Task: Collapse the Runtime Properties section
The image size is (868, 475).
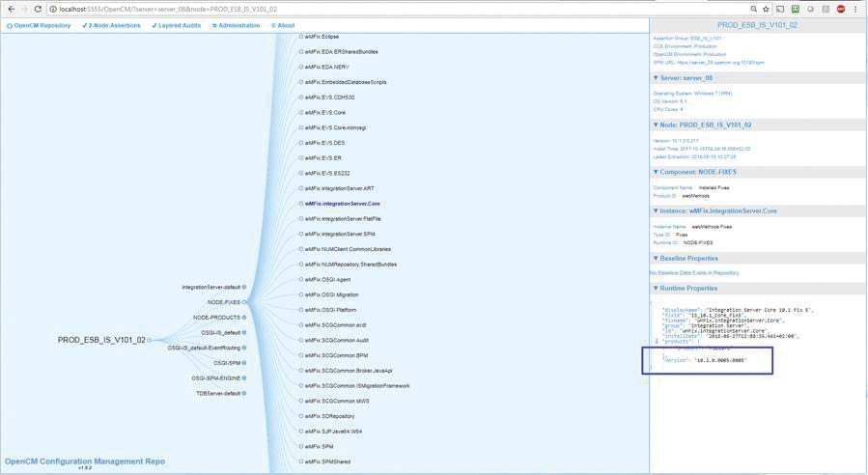Action: [x=656, y=289]
